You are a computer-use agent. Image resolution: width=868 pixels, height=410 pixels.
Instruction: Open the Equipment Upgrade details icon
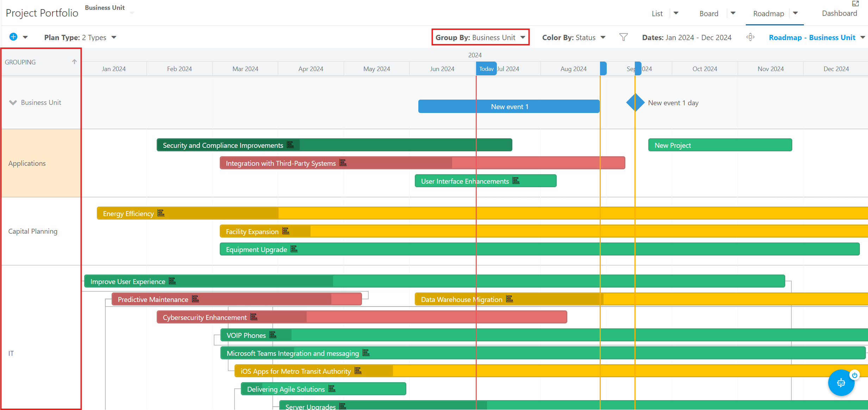[294, 249]
